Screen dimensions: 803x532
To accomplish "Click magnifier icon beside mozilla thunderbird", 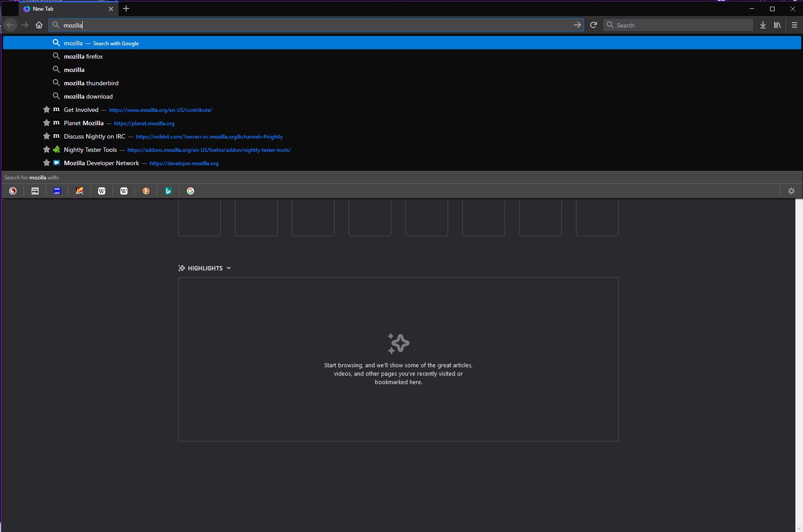I will click(56, 83).
